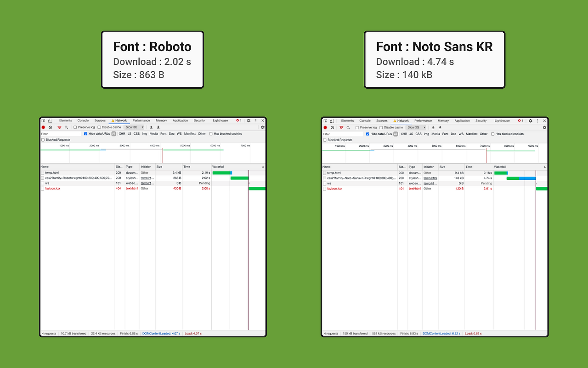This screenshot has height=368, width=588.
Task: Check Has blocked cookies in Roboto DevTools
Action: click(x=211, y=134)
